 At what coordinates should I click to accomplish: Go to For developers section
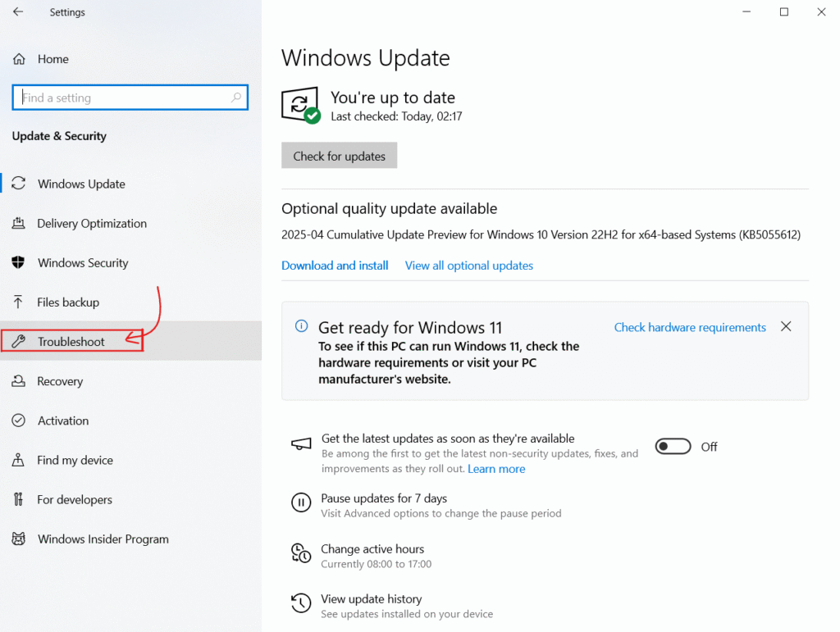[x=75, y=499]
